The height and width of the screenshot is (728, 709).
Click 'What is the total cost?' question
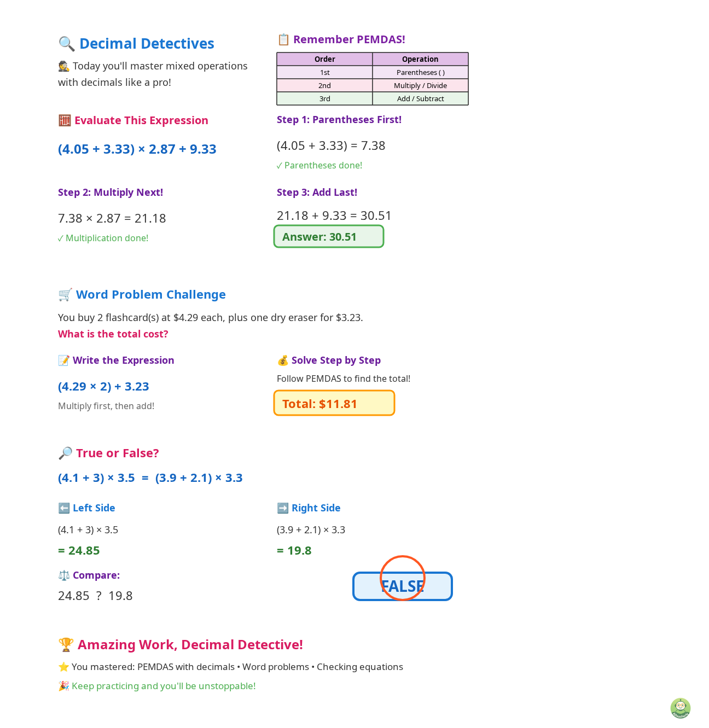[x=113, y=334]
